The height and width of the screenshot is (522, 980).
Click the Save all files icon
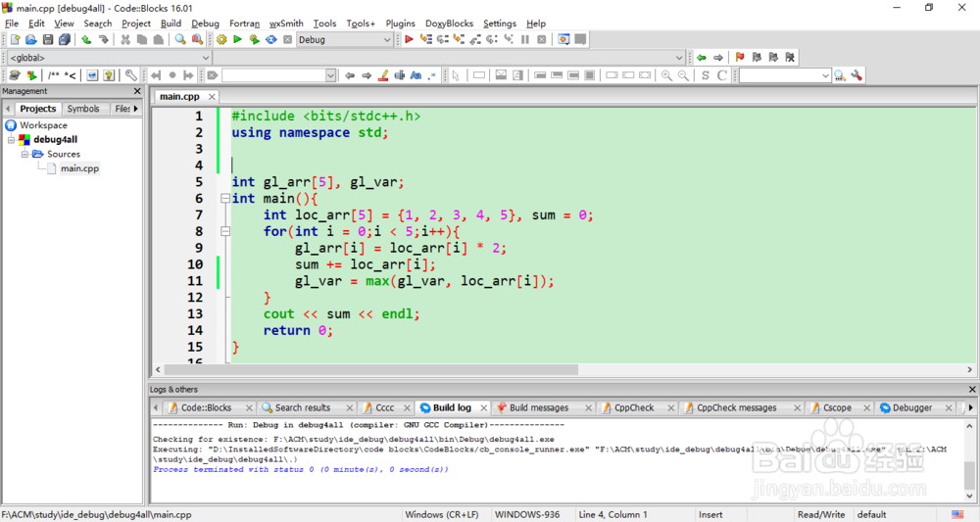[65, 39]
